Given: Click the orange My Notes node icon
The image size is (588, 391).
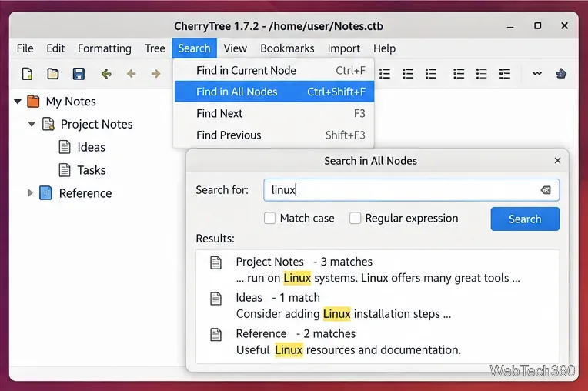Looking at the screenshot, I should pyautogui.click(x=33, y=102).
